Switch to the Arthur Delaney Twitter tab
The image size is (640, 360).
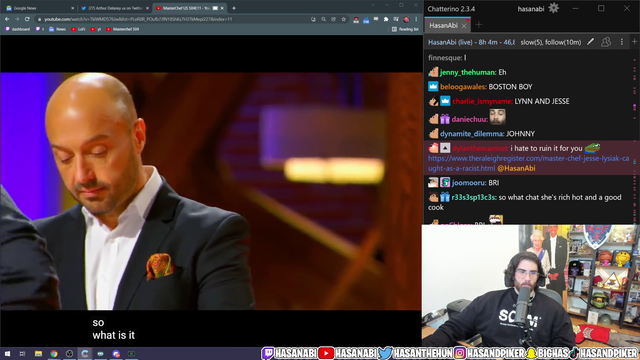point(115,8)
